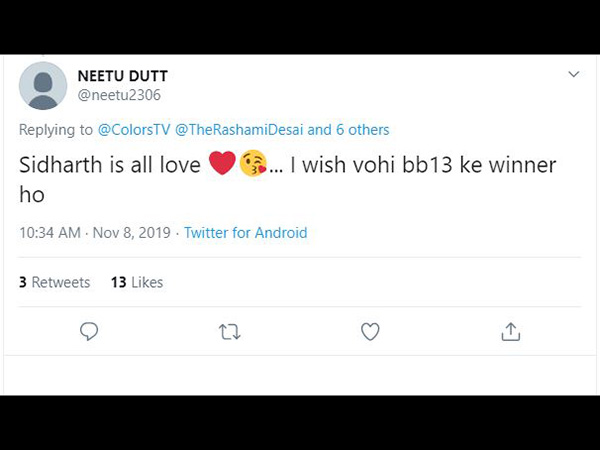Like the tweet with the heart outline icon
Viewport: 600px width, 450px height.
pos(370,331)
